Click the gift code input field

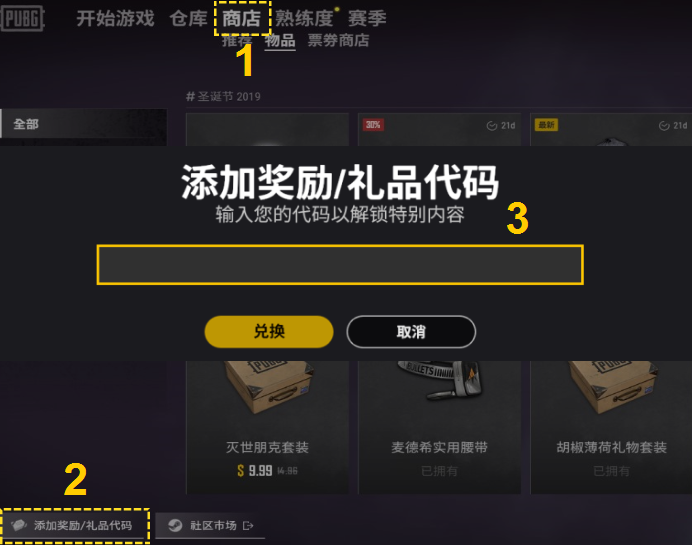[340, 264]
